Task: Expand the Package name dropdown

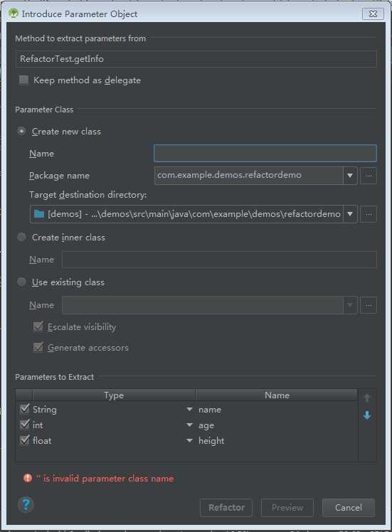Action: (350, 176)
